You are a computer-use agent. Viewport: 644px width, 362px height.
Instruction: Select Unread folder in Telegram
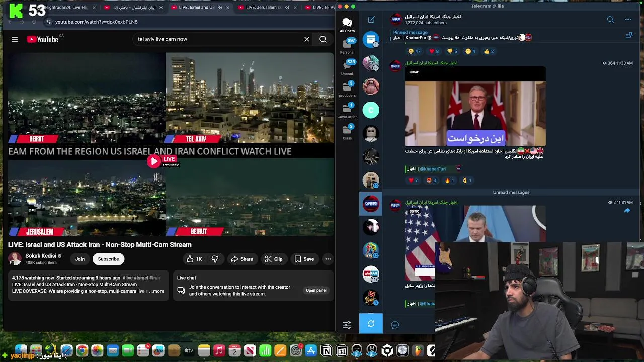[347, 67]
